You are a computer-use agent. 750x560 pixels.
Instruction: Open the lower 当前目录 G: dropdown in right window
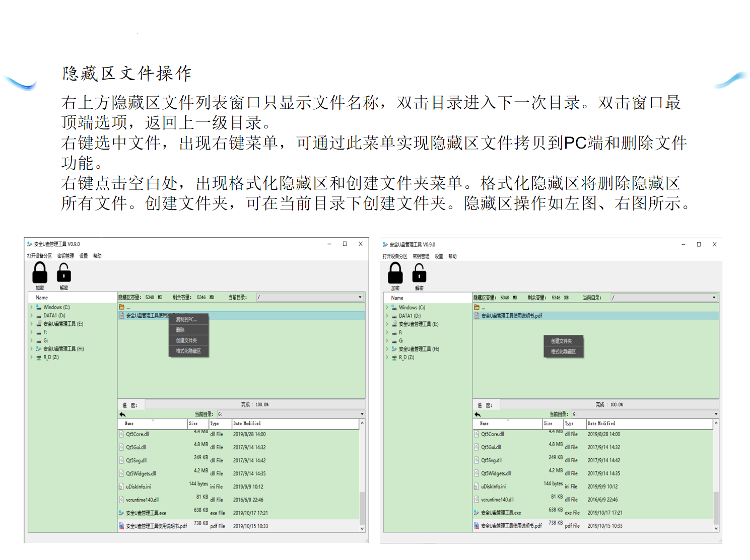pyautogui.click(x=716, y=414)
